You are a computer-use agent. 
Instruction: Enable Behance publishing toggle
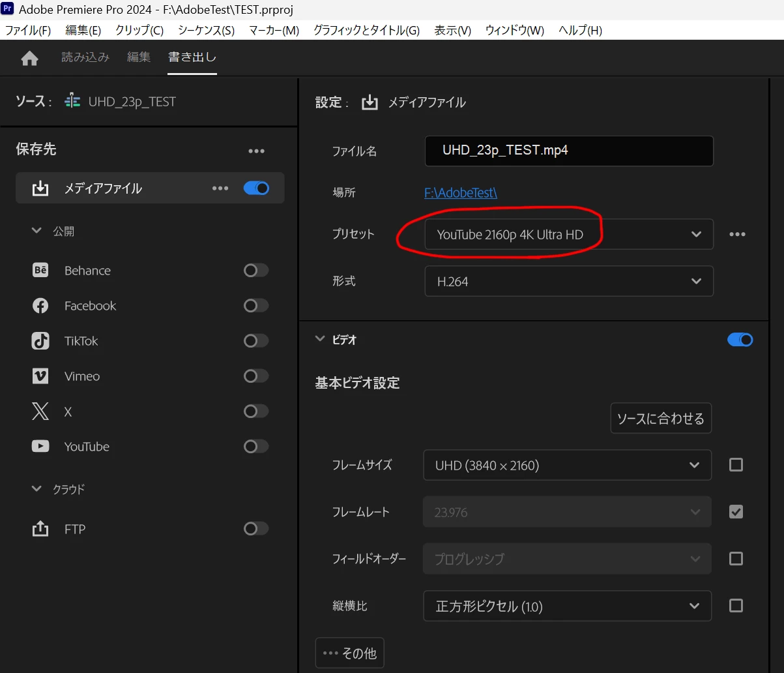pyautogui.click(x=256, y=270)
